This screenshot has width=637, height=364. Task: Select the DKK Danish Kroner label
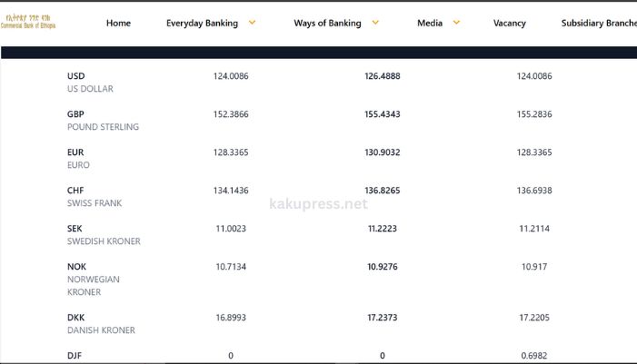(101, 324)
